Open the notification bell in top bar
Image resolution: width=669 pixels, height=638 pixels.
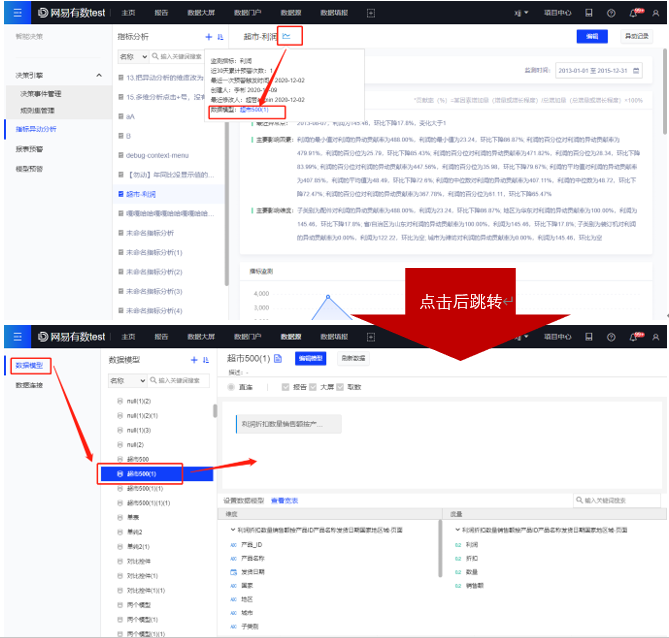click(x=633, y=13)
